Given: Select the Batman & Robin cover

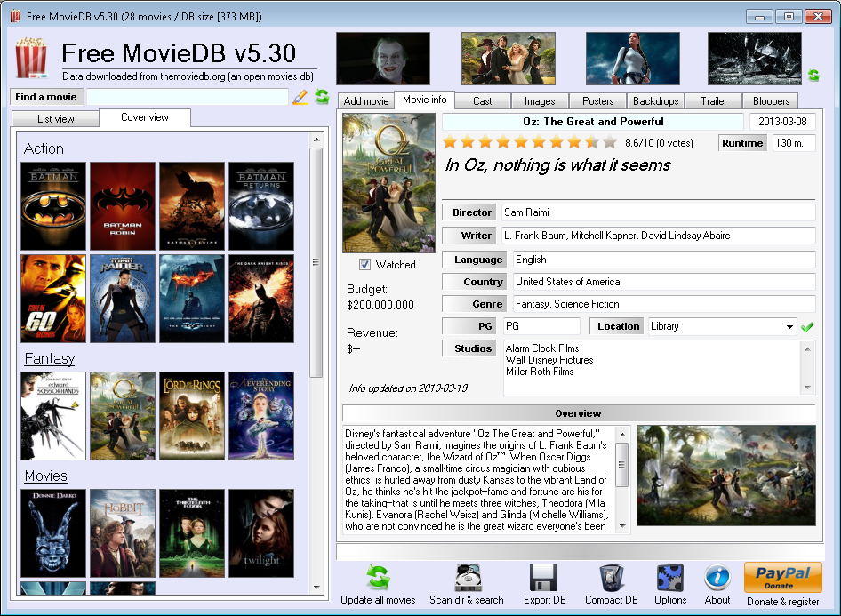Looking at the screenshot, I should click(x=123, y=206).
